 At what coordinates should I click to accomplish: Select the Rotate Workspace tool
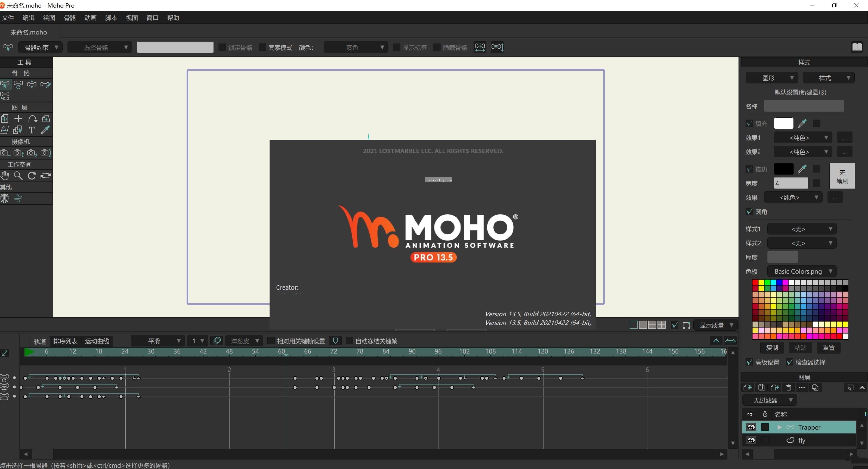pyautogui.click(x=32, y=176)
